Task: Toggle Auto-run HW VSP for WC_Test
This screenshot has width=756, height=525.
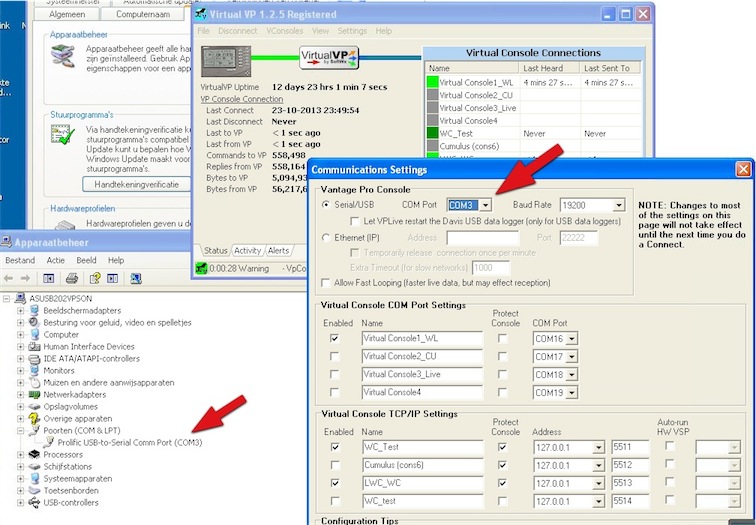Action: click(670, 446)
